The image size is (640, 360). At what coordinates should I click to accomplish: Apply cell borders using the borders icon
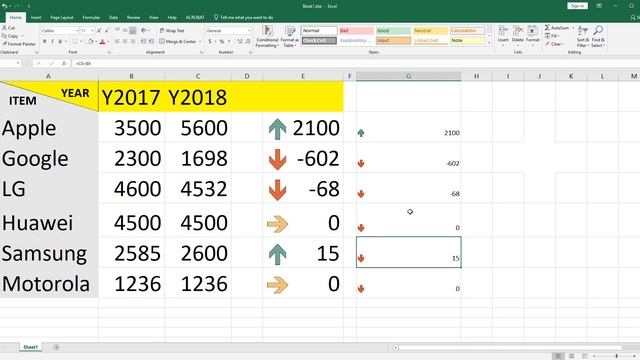point(75,42)
